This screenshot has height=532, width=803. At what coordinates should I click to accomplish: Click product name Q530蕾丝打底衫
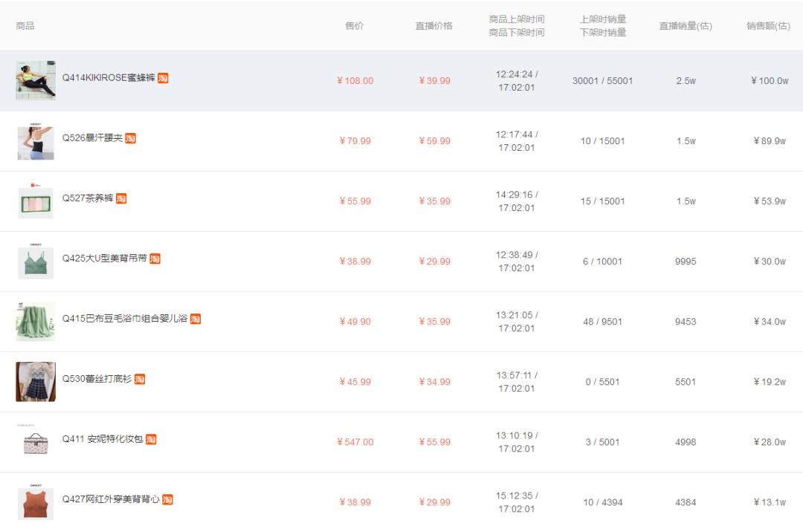point(97,379)
